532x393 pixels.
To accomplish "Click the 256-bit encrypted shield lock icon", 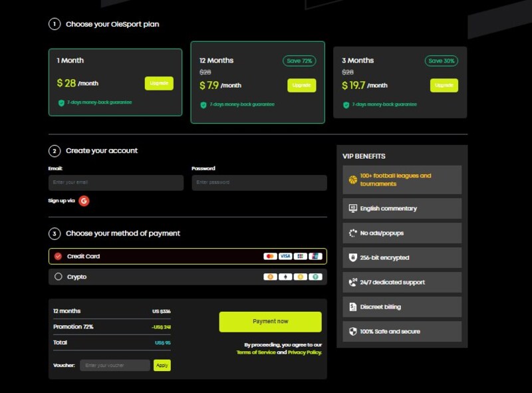I will tap(352, 257).
